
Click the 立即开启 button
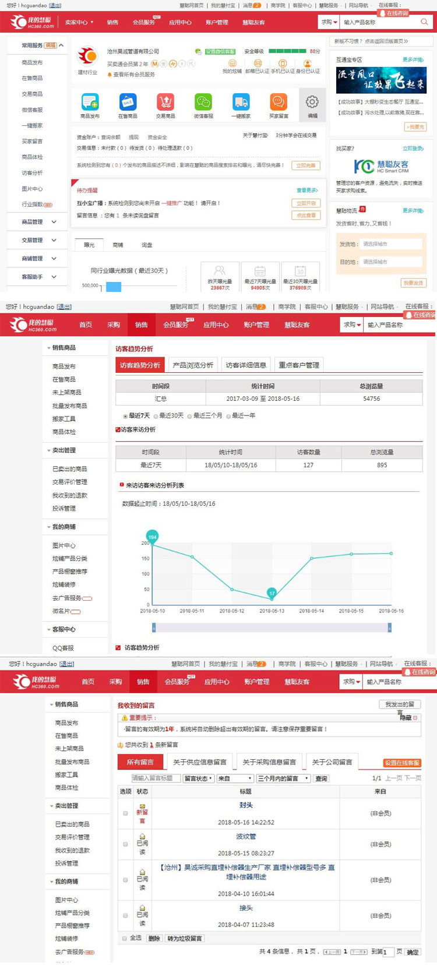[305, 203]
